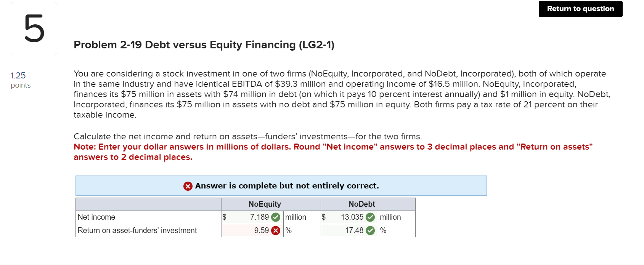Screen dimensions: 644x265
Task: Select the Net income field showing 7.189
Action: tap(255, 217)
